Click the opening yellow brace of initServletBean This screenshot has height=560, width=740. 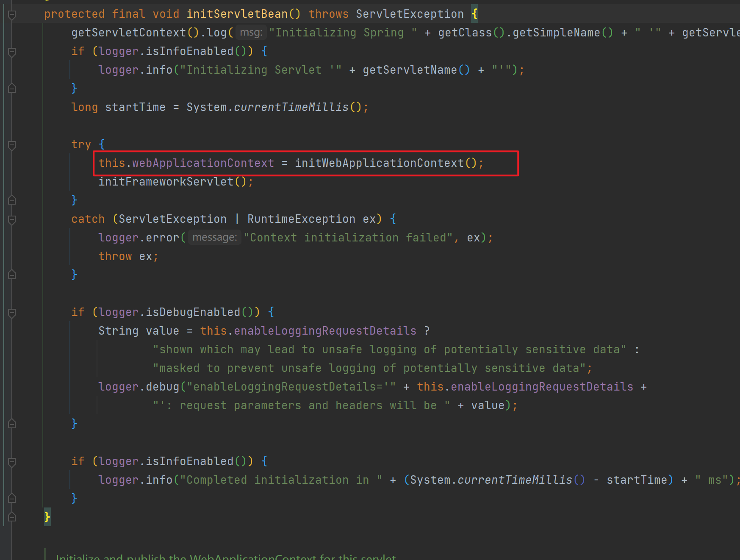coord(474,14)
